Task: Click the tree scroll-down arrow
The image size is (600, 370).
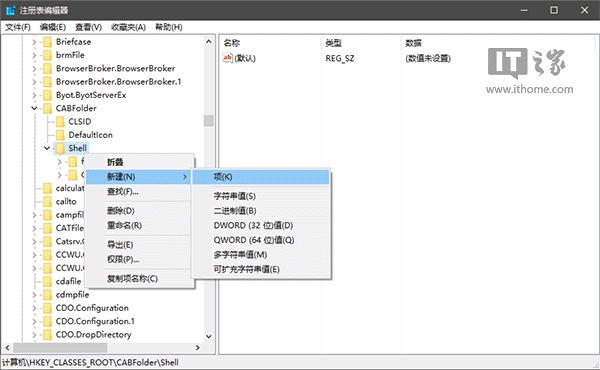Action: pos(209,337)
